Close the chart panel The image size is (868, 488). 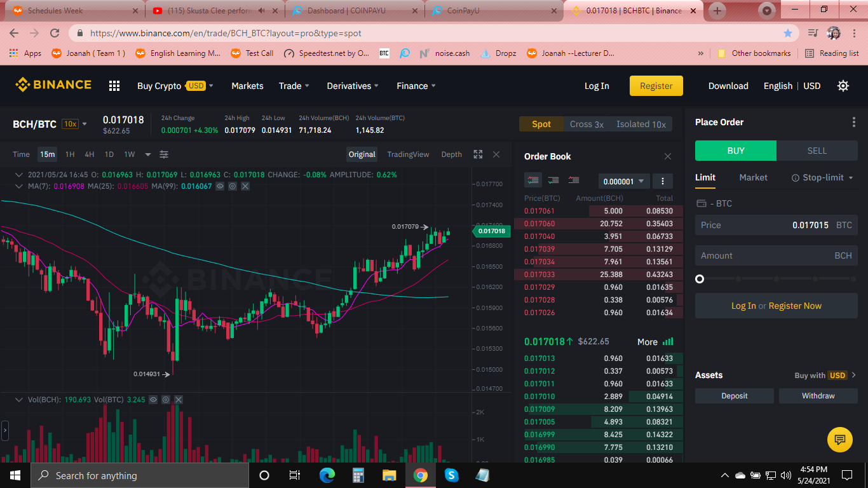(x=496, y=154)
